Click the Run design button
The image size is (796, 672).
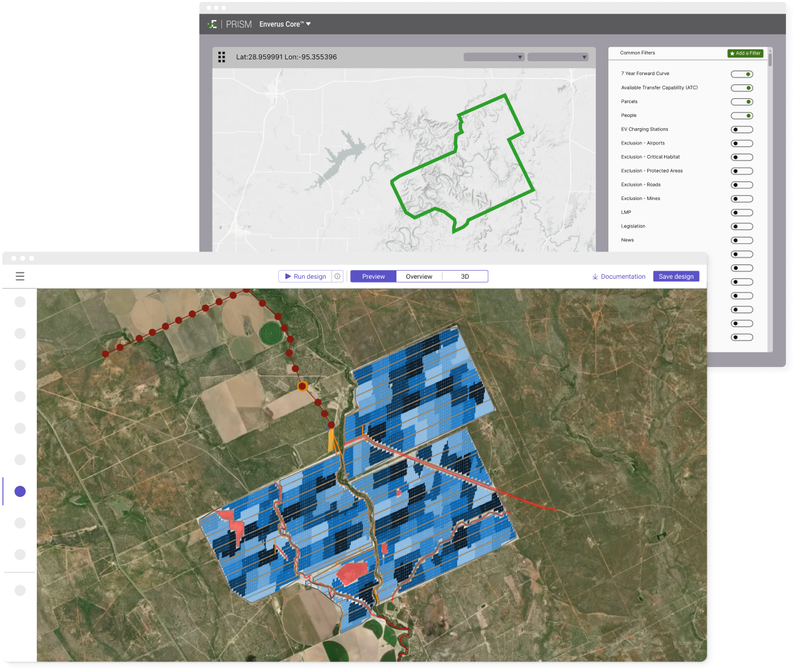[305, 276]
